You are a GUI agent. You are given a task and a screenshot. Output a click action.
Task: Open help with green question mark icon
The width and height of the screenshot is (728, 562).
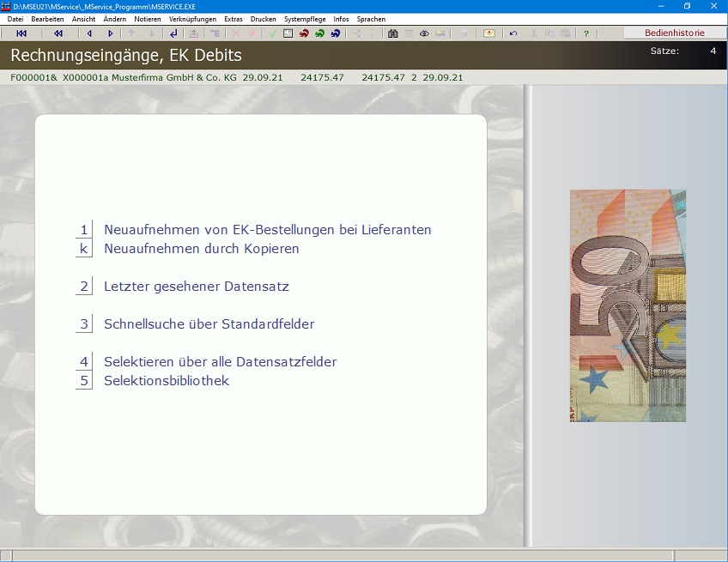(586, 33)
